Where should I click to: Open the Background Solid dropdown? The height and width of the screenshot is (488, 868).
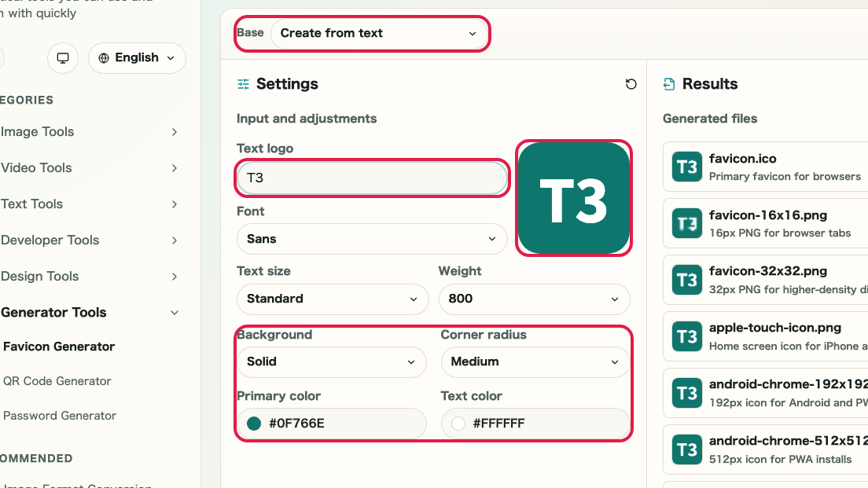click(332, 361)
